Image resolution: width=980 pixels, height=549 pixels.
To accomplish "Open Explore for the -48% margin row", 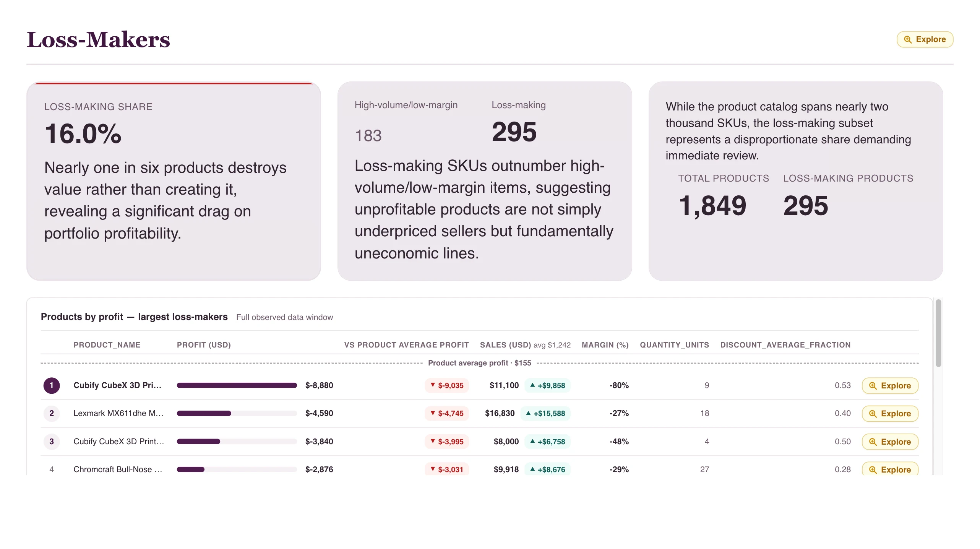I will (890, 442).
